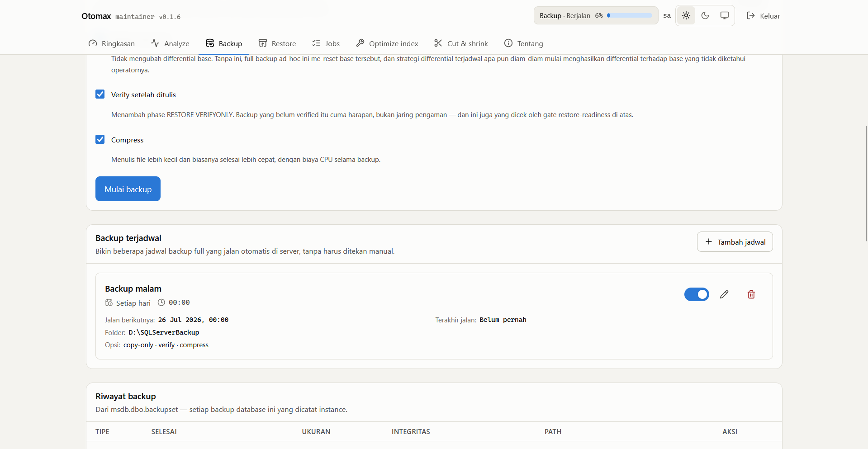The height and width of the screenshot is (449, 868).
Task: Click the sa user label
Action: tap(667, 16)
